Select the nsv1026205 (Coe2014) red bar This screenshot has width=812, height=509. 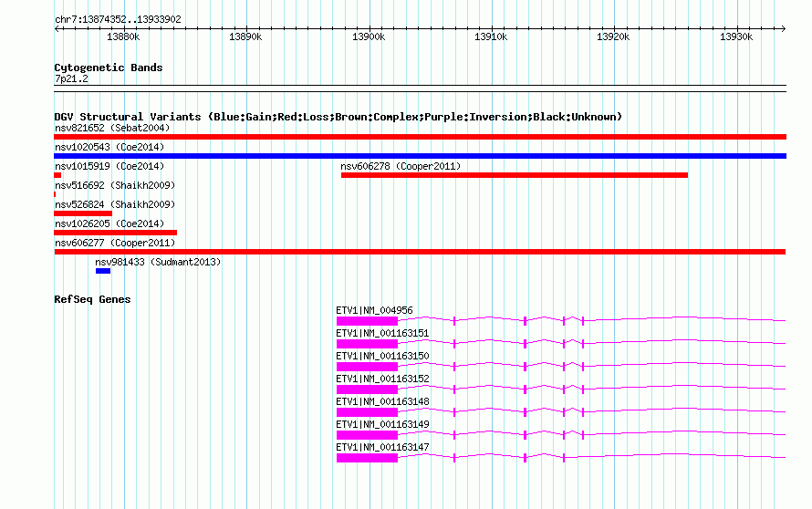(116, 233)
